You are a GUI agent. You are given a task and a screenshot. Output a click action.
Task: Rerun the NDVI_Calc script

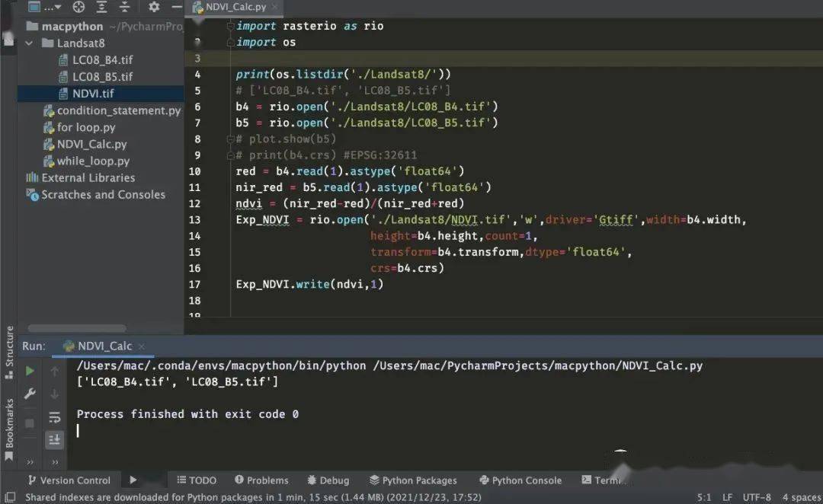[29, 372]
